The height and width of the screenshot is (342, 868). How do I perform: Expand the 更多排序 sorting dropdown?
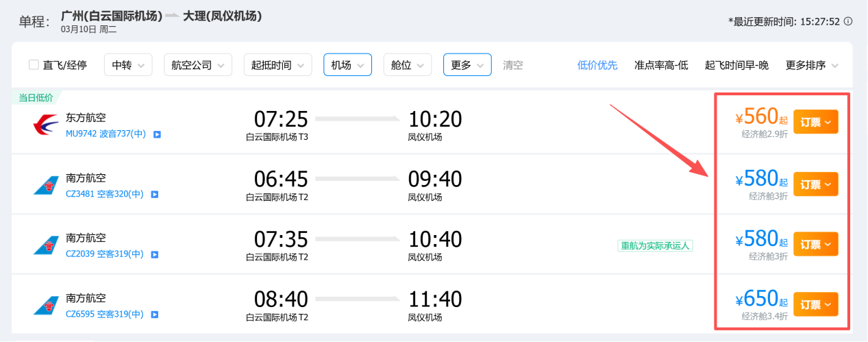click(812, 66)
